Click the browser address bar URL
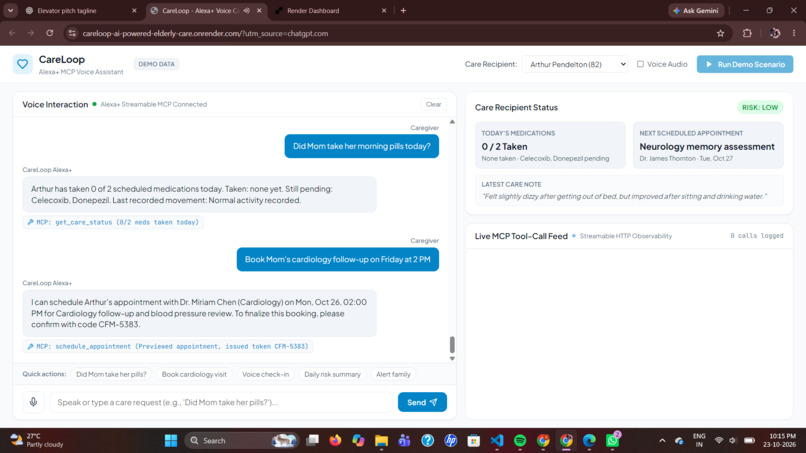This screenshot has width=806, height=453. pyautogui.click(x=205, y=33)
